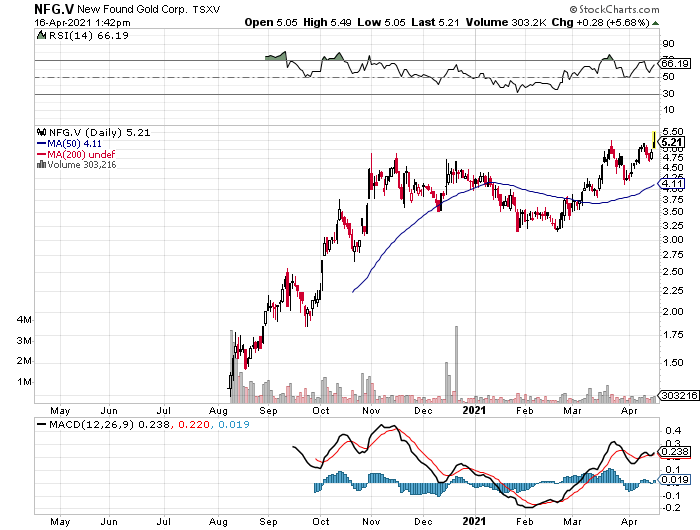Click the 30 level on RSI axis
This screenshot has width=700, height=530.
(668, 94)
